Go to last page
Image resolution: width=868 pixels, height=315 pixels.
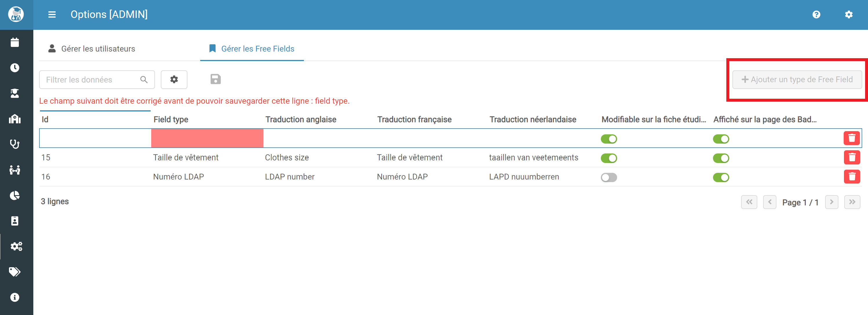coord(852,202)
